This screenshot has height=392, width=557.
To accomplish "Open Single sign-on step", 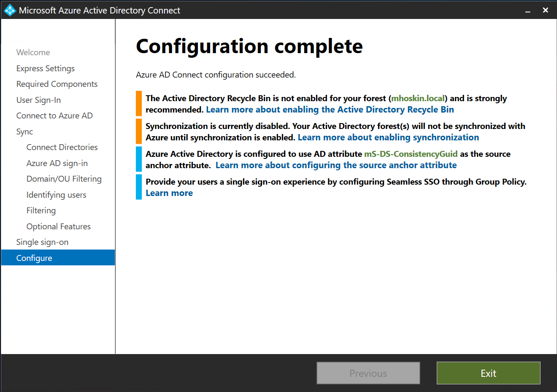I will point(42,242).
